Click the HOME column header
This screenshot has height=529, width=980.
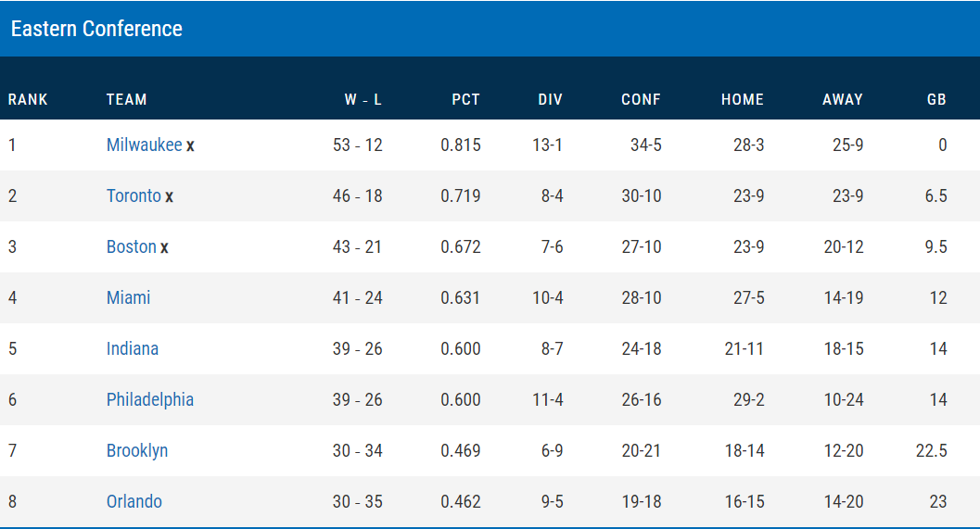pos(742,99)
